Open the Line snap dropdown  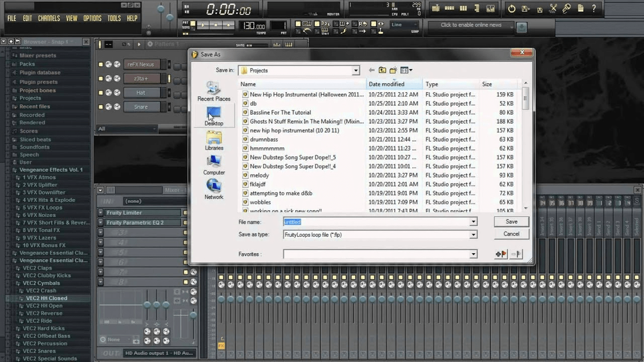pos(404,24)
